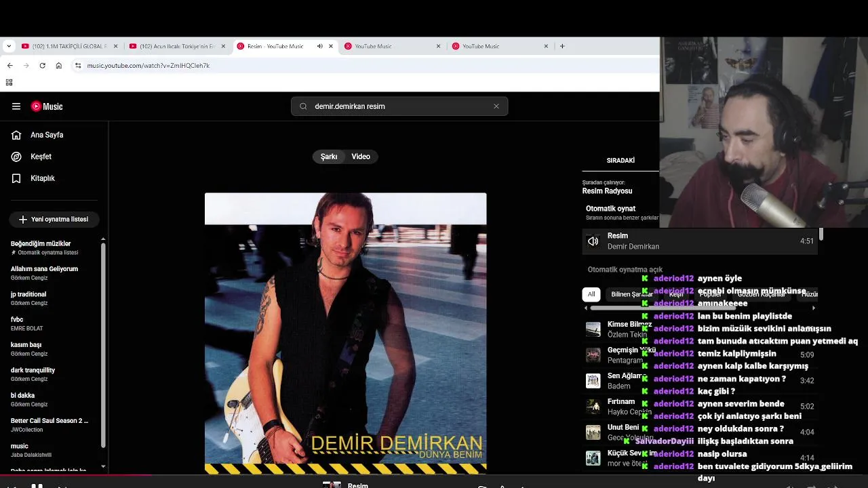868x488 pixels.
Task: Close the 1.1M TAKİPÇİLİ tab
Action: coord(115,46)
